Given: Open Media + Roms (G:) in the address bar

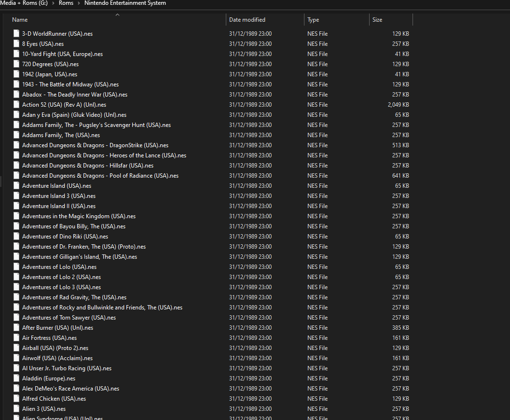Looking at the screenshot, I should point(24,3).
